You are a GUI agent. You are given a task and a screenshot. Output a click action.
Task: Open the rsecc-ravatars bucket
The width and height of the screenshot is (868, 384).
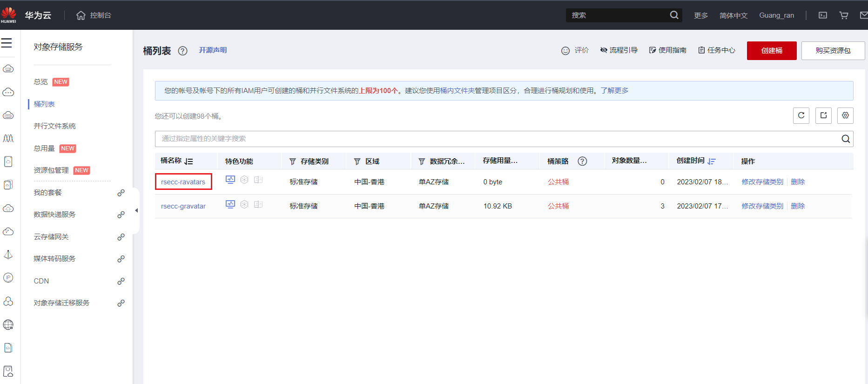coord(183,182)
